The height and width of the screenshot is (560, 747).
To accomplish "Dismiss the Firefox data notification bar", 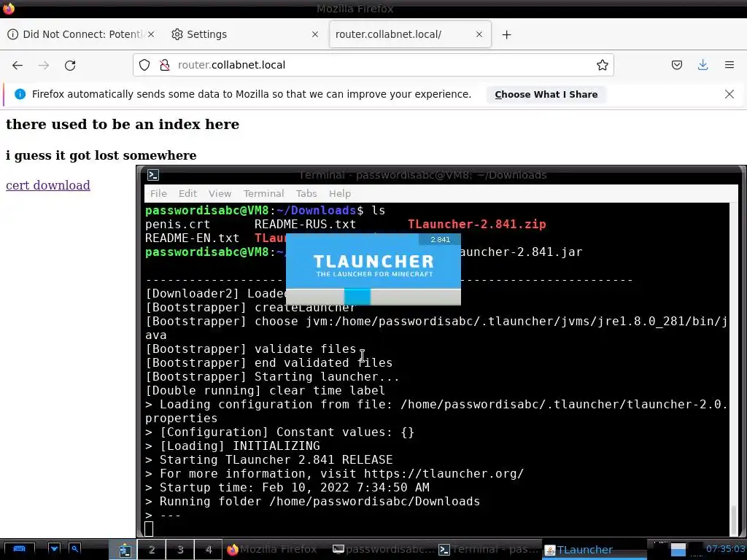I will coord(729,94).
